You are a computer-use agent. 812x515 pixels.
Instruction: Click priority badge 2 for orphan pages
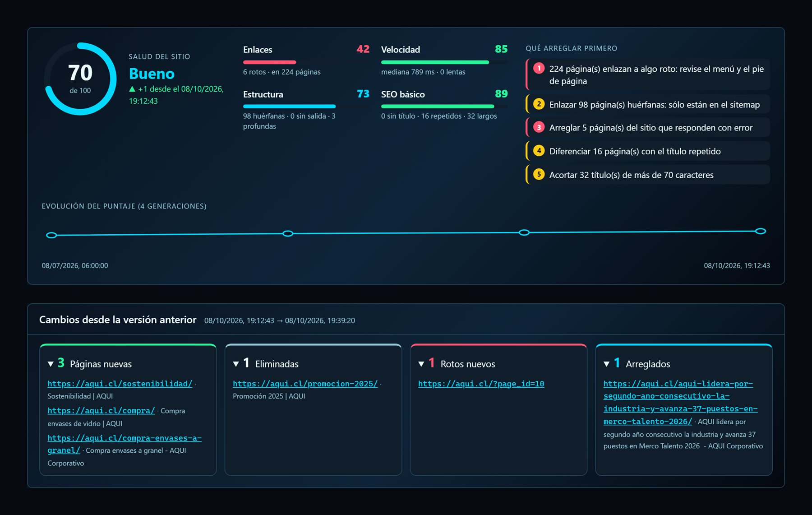[539, 104]
